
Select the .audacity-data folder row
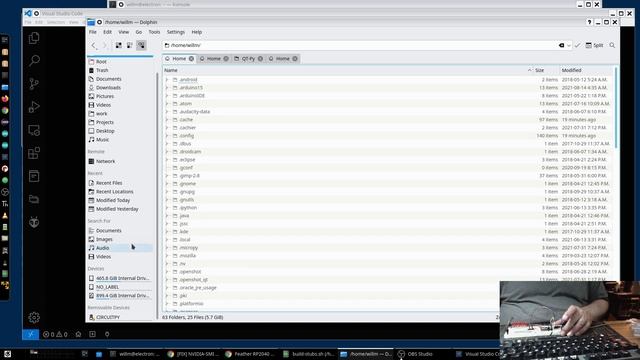point(388,111)
